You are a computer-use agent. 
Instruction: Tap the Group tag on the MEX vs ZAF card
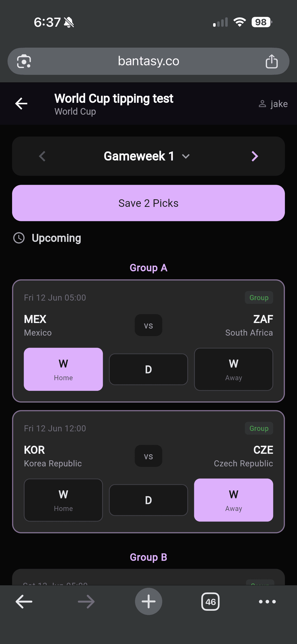pos(259,297)
